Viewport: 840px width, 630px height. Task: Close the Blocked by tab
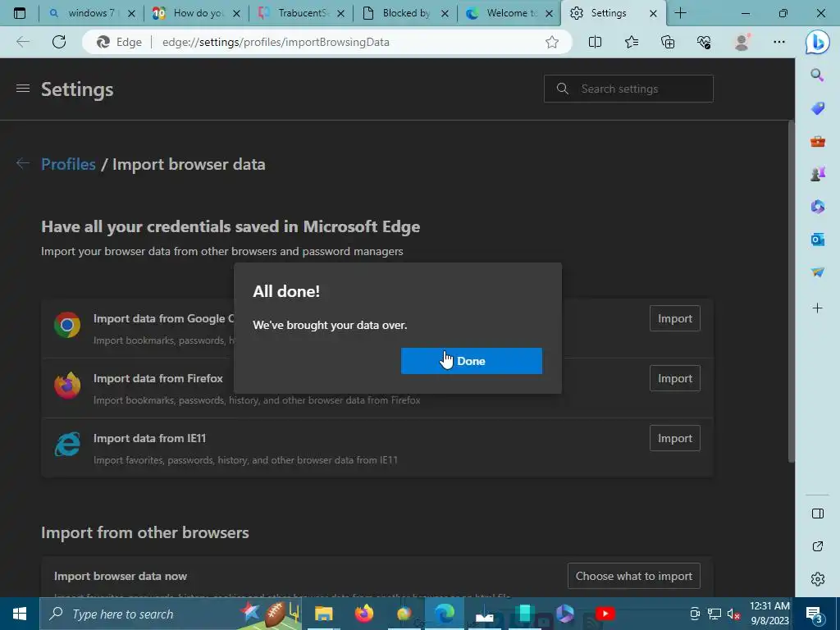click(445, 13)
